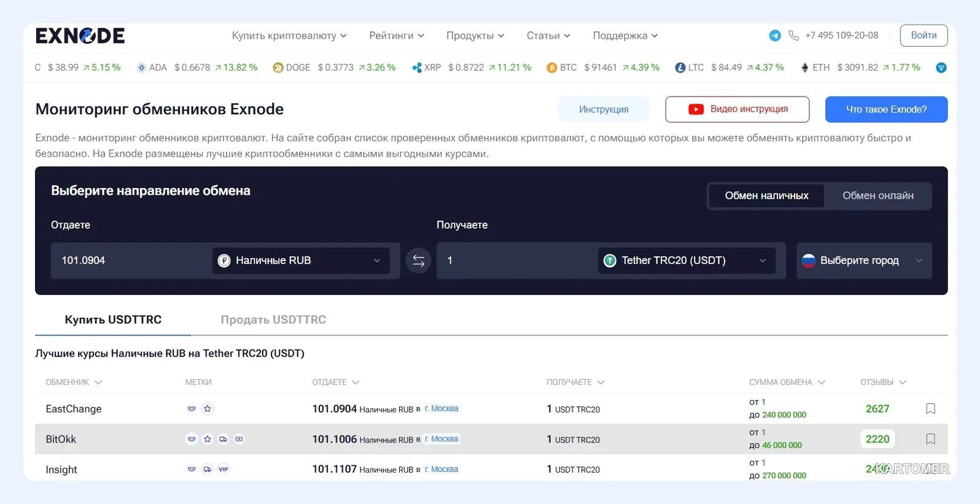Select the Продать USDTTRC tab
Screen dimensions: 980x504
(273, 320)
